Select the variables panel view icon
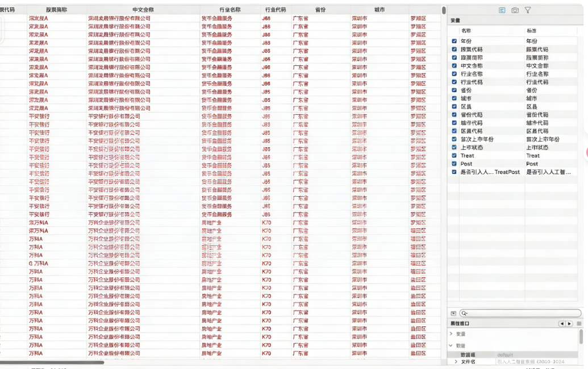Viewport: 588px width, 369px height. tap(502, 10)
